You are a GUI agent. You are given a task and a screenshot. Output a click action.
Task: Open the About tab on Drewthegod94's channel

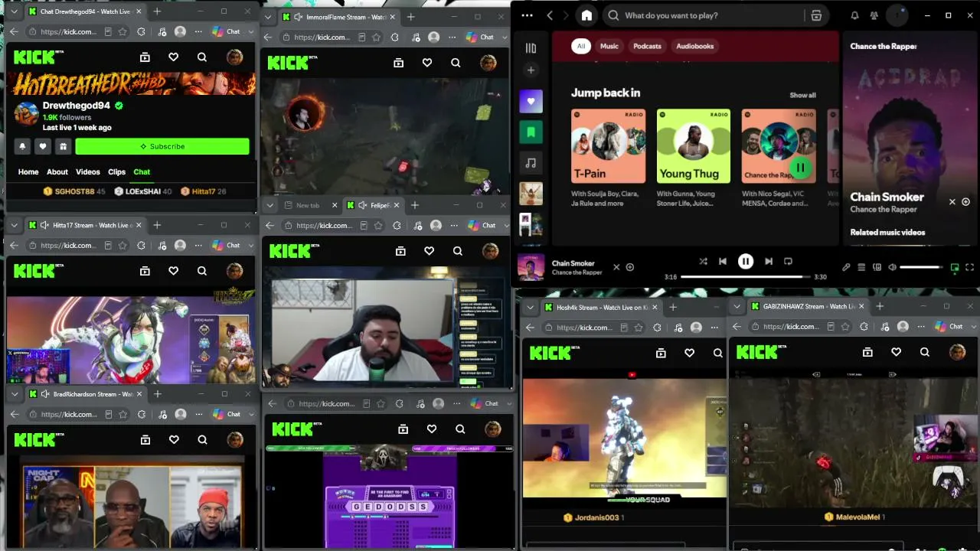point(57,172)
